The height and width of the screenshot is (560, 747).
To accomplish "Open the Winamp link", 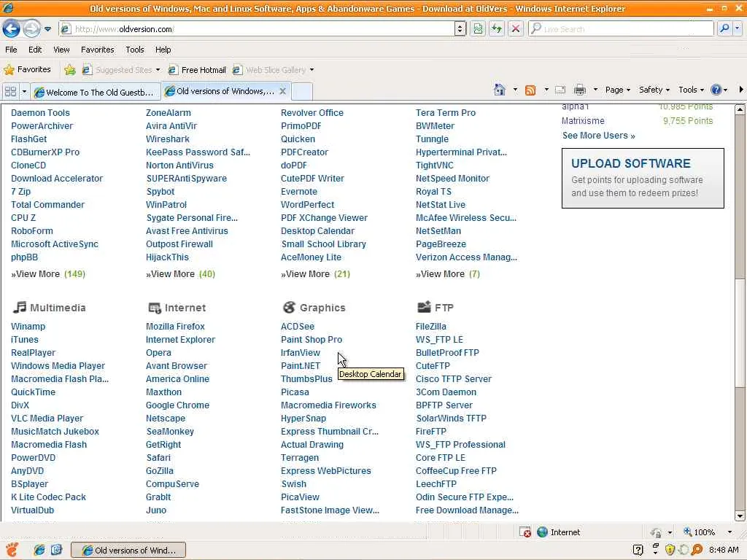I will 28,327.
